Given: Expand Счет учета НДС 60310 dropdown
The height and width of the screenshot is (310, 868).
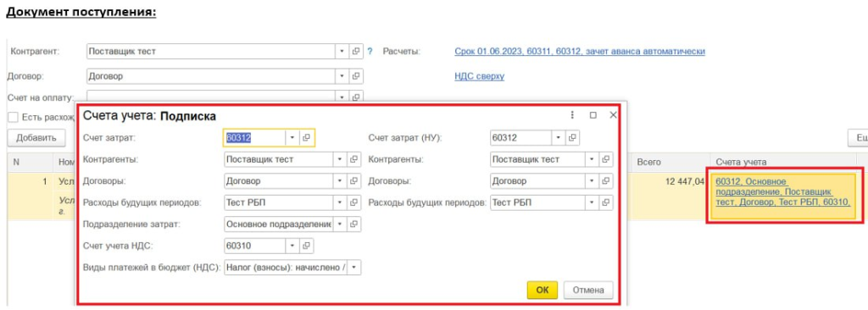Looking at the screenshot, I should [292, 246].
